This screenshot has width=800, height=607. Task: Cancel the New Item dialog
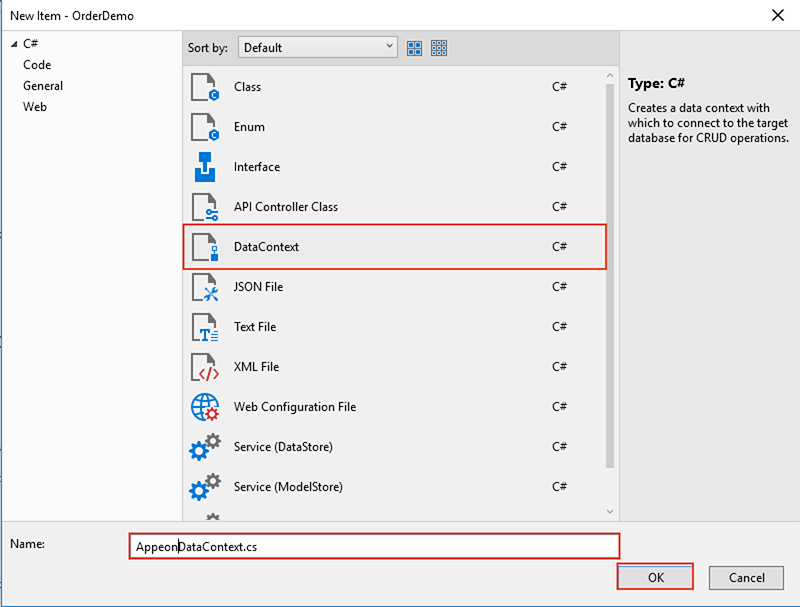coord(746,577)
